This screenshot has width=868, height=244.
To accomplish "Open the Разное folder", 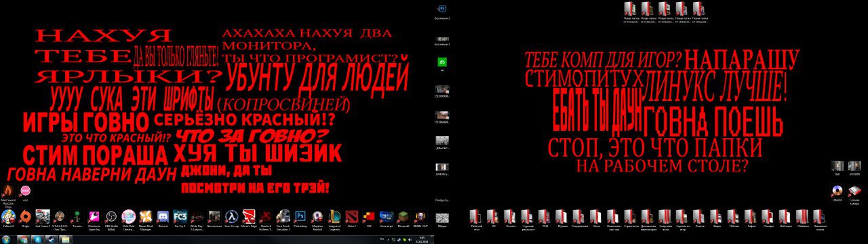I will pyautogui.click(x=699, y=218).
